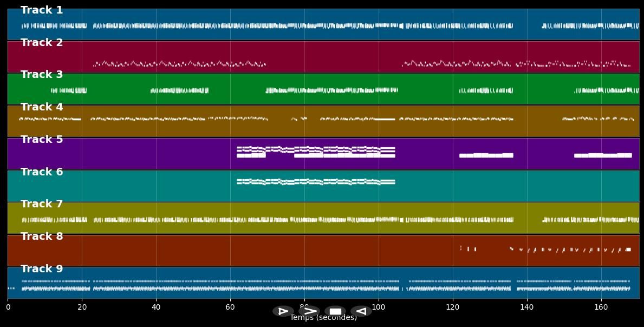This screenshot has height=327, width=644.
Task: Click the note cluster in Track 6
Action: coord(316,182)
